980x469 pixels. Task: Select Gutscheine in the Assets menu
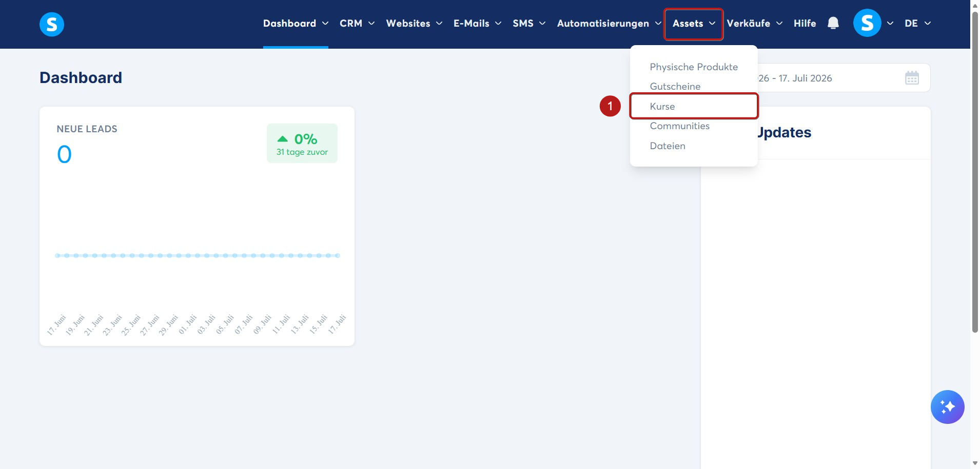675,86
